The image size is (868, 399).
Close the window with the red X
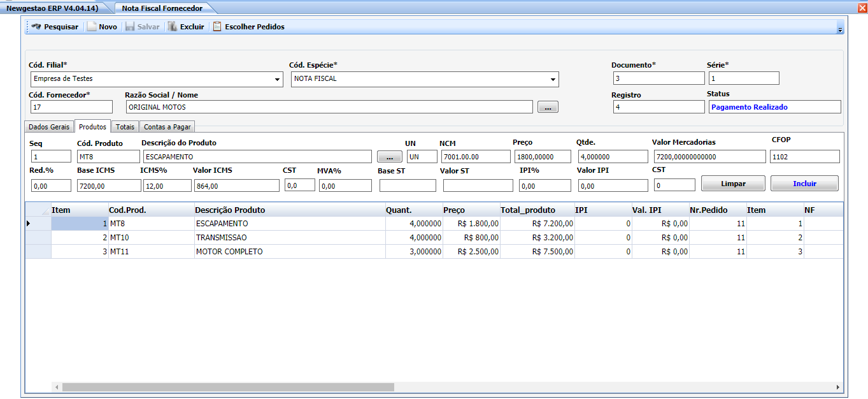(862, 8)
